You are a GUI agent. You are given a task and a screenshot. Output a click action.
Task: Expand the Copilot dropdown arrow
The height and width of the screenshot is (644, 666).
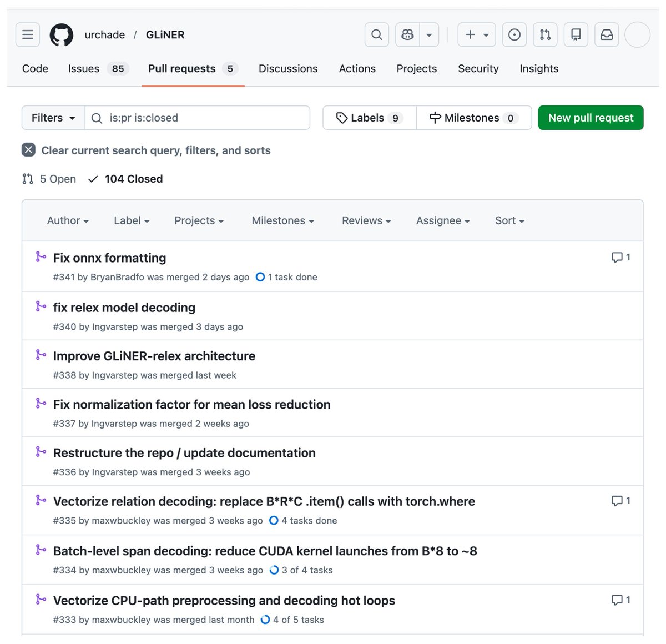(x=429, y=34)
